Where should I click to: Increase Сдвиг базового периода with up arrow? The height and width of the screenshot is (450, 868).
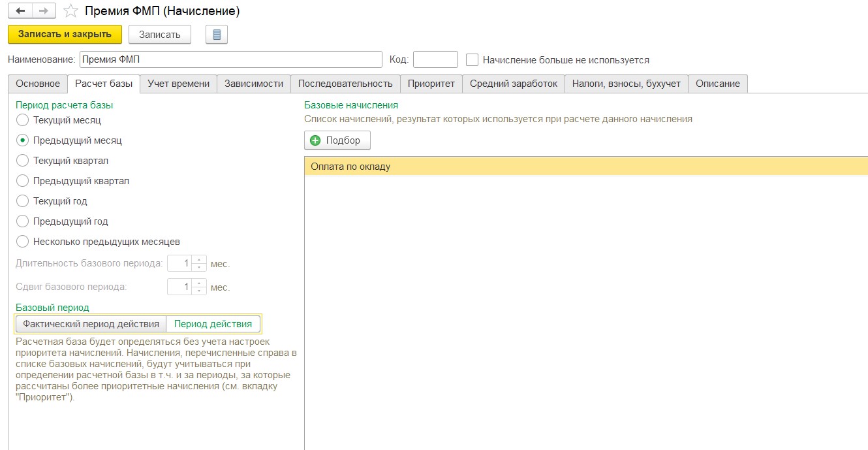200,283
